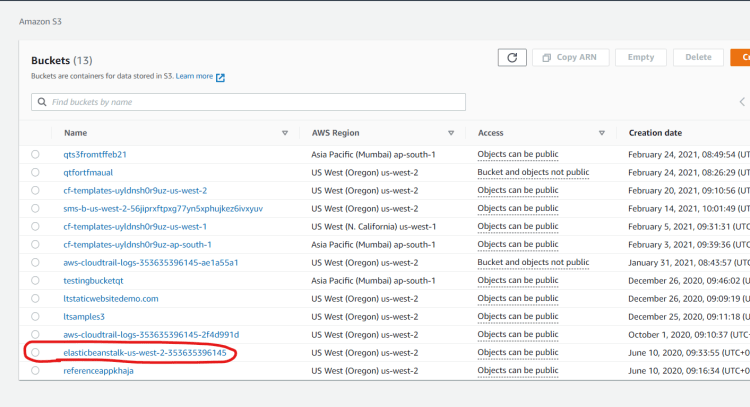Click the Copy ARN button
Viewport: 750px width, 407px height.
571,57
